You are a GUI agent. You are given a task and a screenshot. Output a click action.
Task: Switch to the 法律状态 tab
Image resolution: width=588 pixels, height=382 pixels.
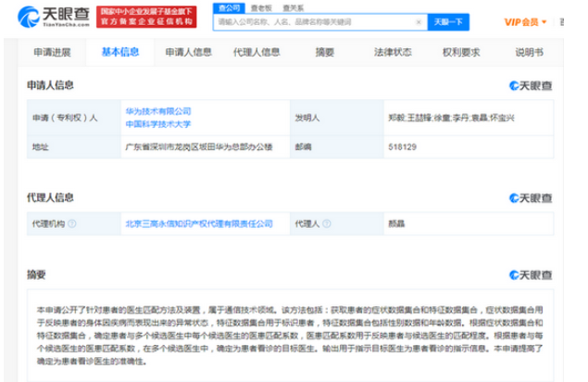[392, 52]
